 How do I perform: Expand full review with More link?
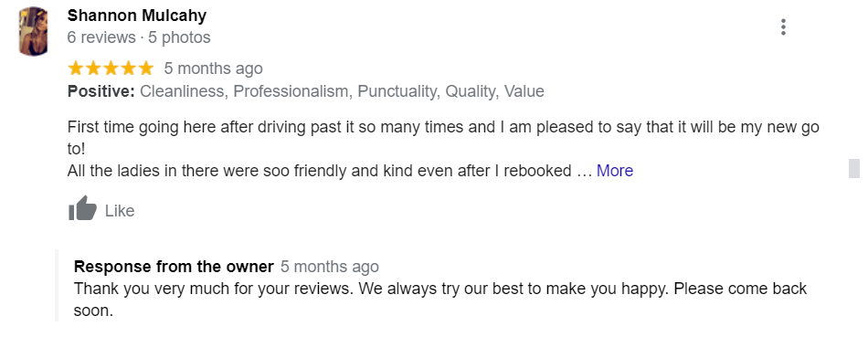615,171
